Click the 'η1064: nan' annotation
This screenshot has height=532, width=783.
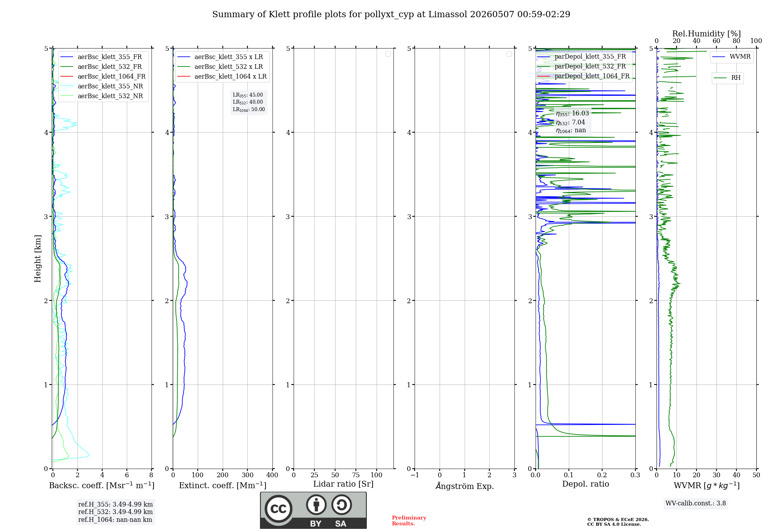coord(571,131)
